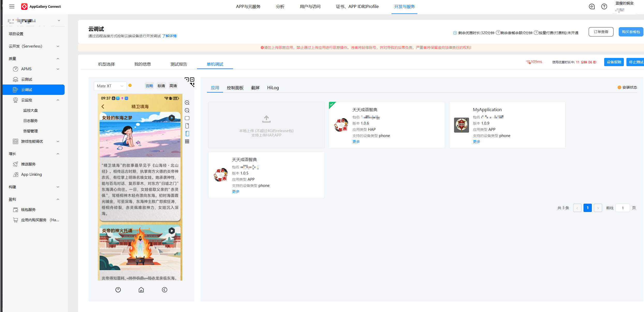Open the 测试报告 tab
Image resolution: width=644 pixels, height=312 pixels.
179,64
